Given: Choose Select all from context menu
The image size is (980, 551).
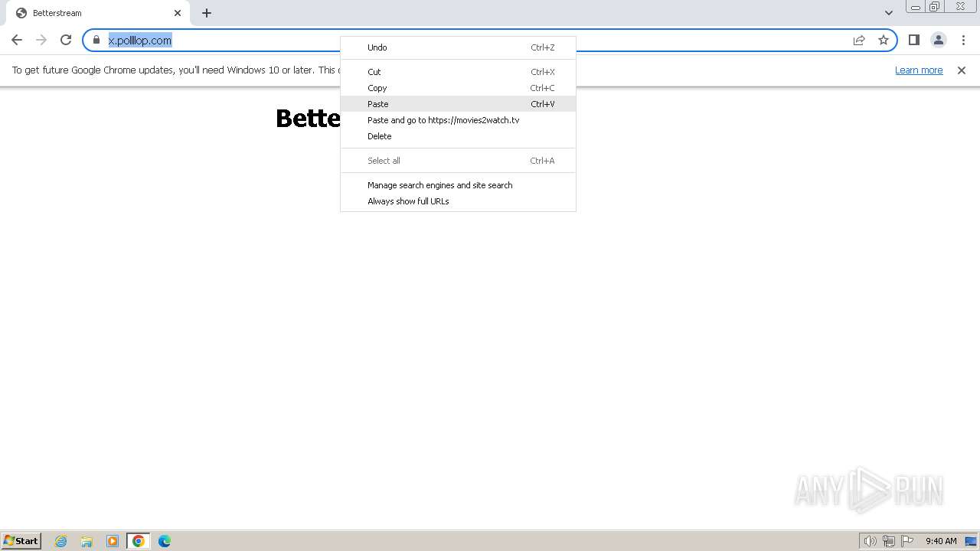Looking at the screenshot, I should pos(458,161).
